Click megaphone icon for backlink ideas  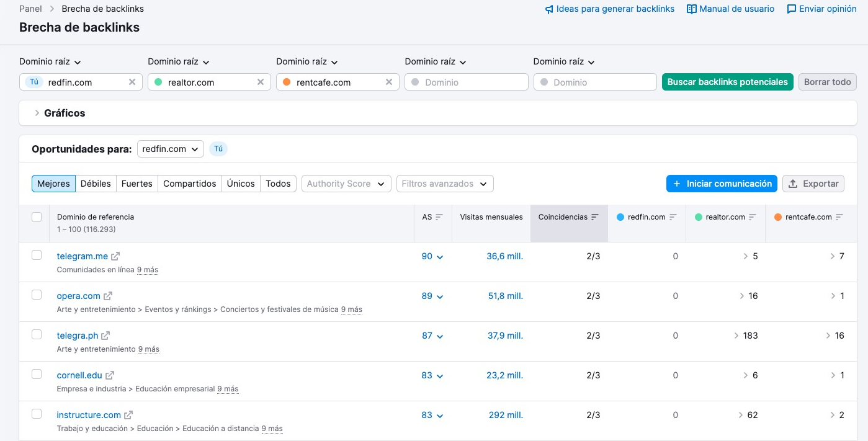pos(549,9)
